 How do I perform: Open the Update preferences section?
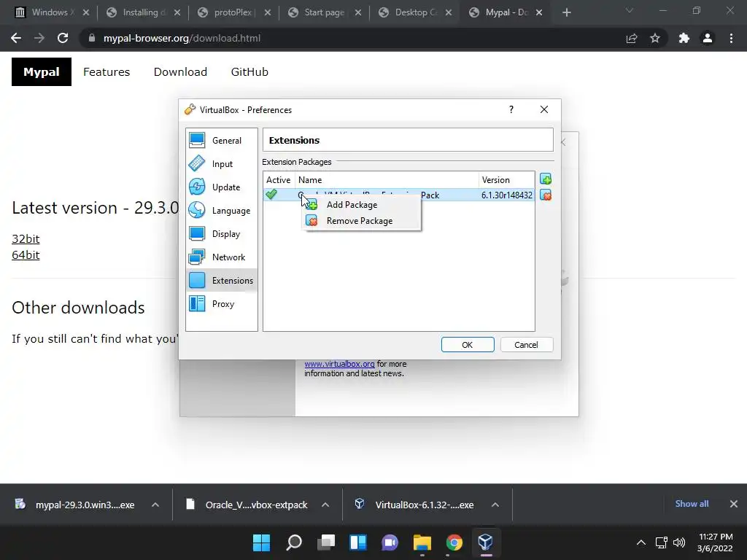click(x=222, y=187)
